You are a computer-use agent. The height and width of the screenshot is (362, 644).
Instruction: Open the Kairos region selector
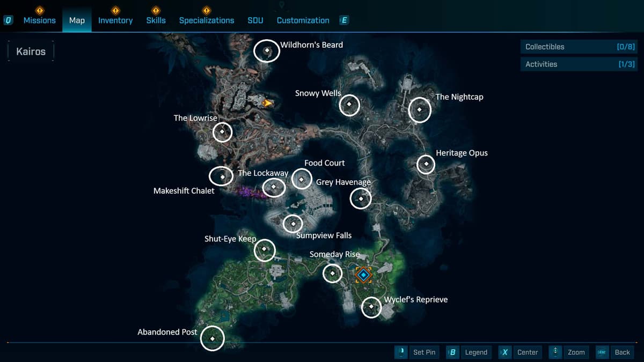tap(31, 52)
